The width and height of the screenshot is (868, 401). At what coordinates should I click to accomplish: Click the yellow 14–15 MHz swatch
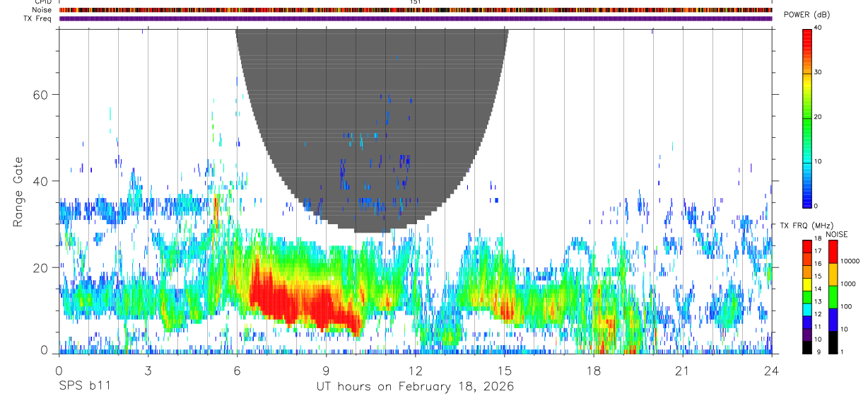click(x=807, y=284)
